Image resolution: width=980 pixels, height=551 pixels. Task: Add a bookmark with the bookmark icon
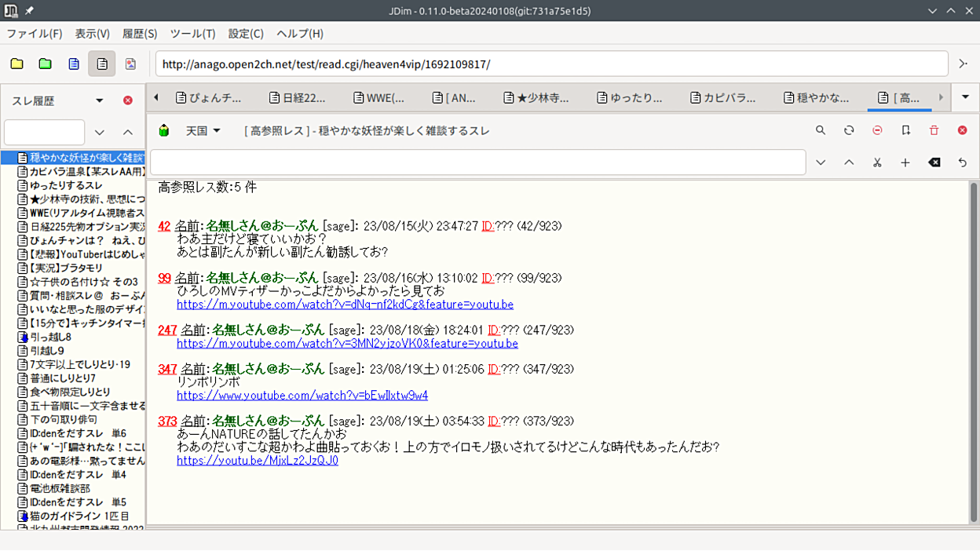click(x=905, y=130)
